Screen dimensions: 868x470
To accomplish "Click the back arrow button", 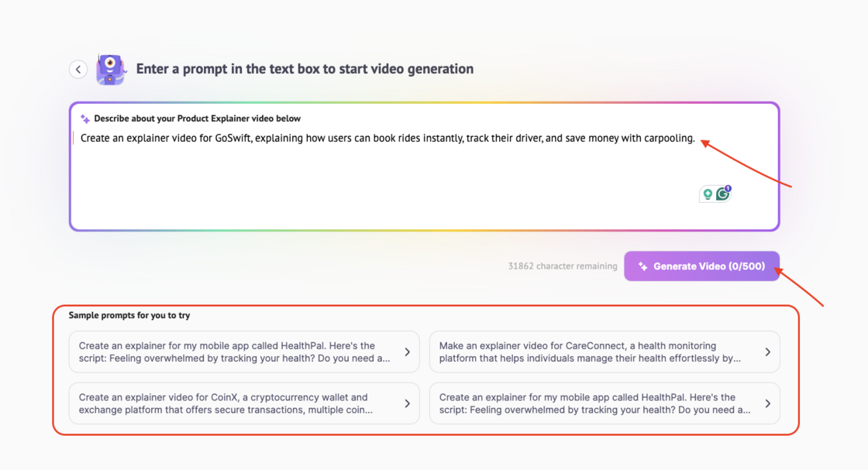I will pyautogui.click(x=78, y=69).
